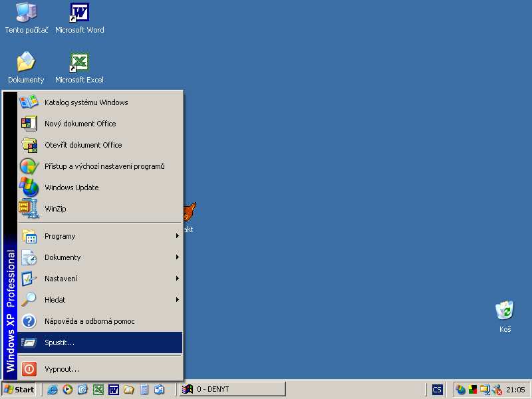Launch WinZip from Start menu
The height and width of the screenshot is (399, 532).
100,209
